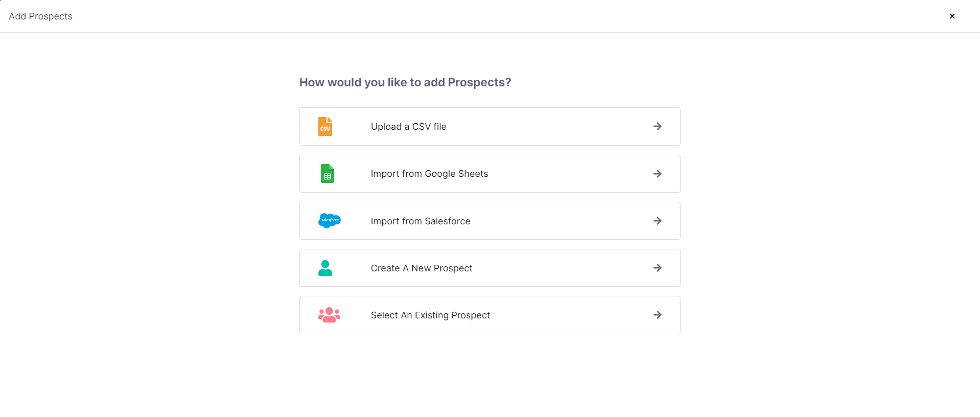Open Create A New Prospect via its arrow
Viewport: 980px width, 417px height.
click(x=657, y=268)
